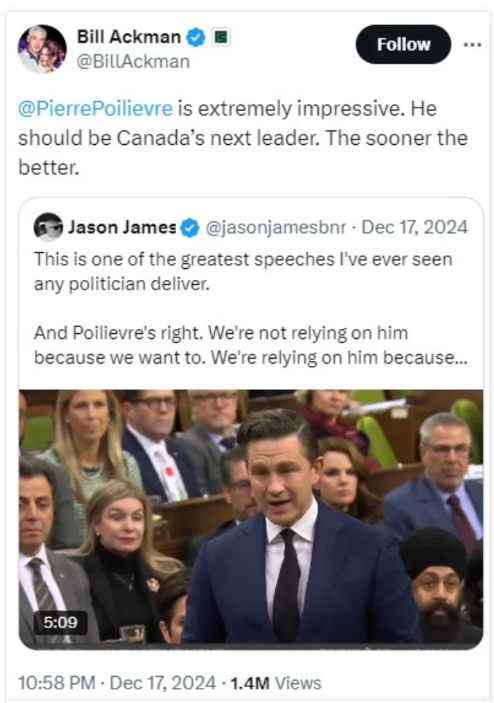Click the green square affiliate badge

(220, 37)
